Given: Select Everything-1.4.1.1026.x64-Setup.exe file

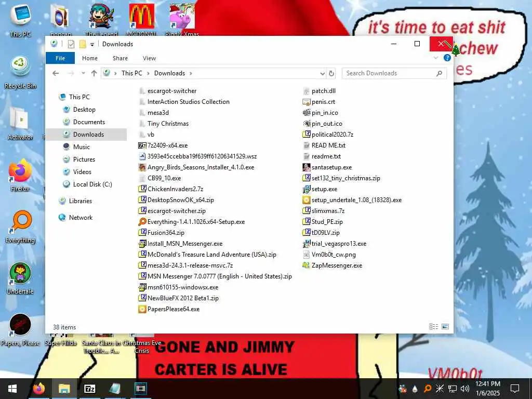Looking at the screenshot, I should (192, 221).
